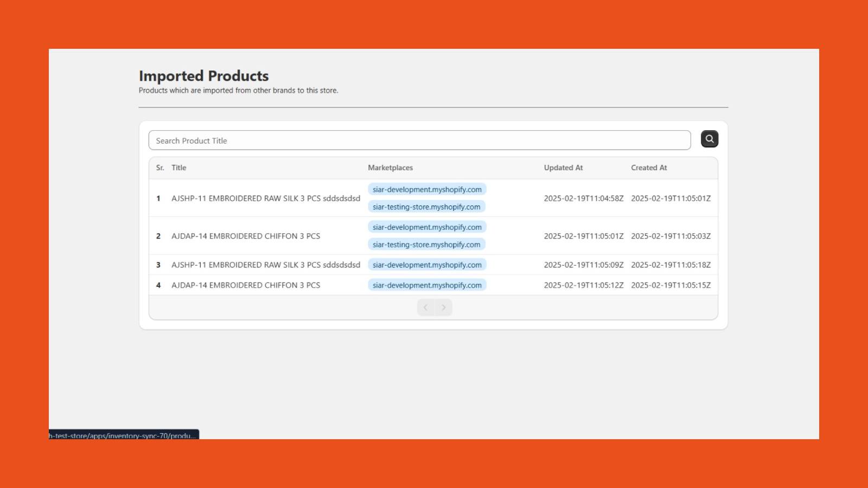Image resolution: width=868 pixels, height=488 pixels.
Task: Click the Created At column header
Action: pyautogui.click(x=649, y=168)
